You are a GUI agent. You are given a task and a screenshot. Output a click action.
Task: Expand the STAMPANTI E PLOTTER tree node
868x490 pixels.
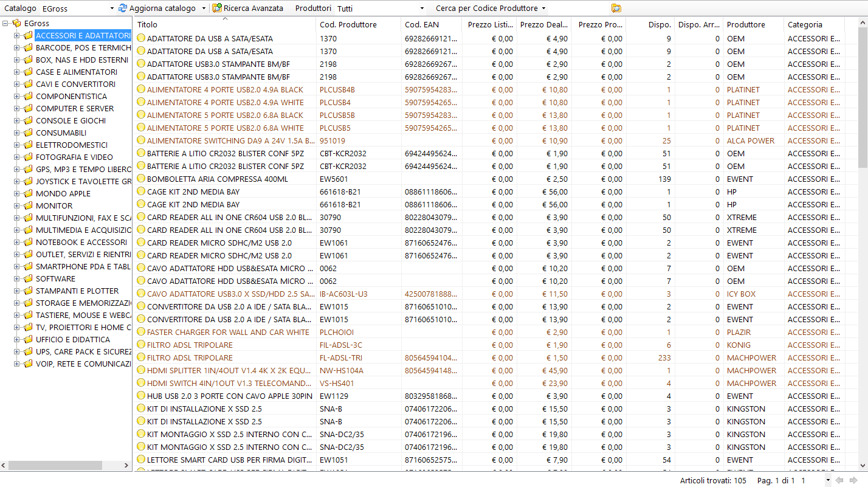click(x=16, y=291)
